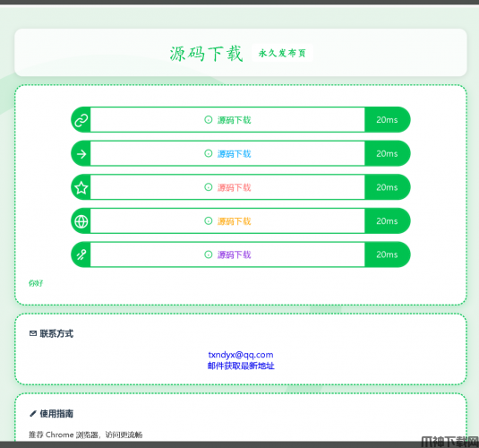This screenshot has width=479, height=448.
Task: Open the red 源码下载 link
Action: tap(234, 187)
